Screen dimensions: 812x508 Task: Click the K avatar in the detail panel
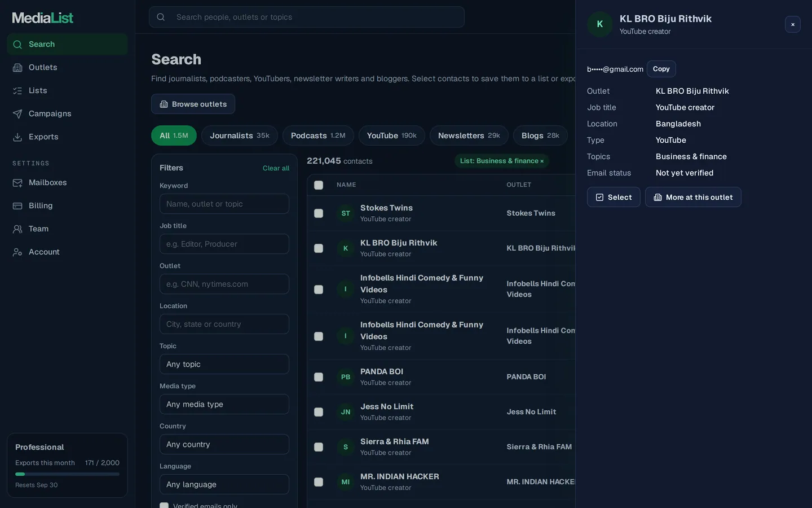[600, 24]
